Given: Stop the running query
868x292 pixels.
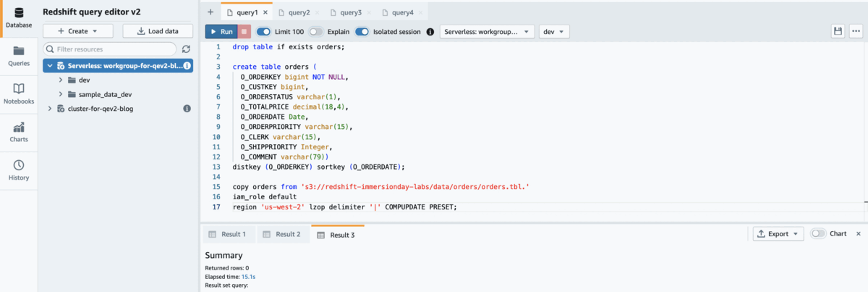Looking at the screenshot, I should pyautogui.click(x=244, y=32).
